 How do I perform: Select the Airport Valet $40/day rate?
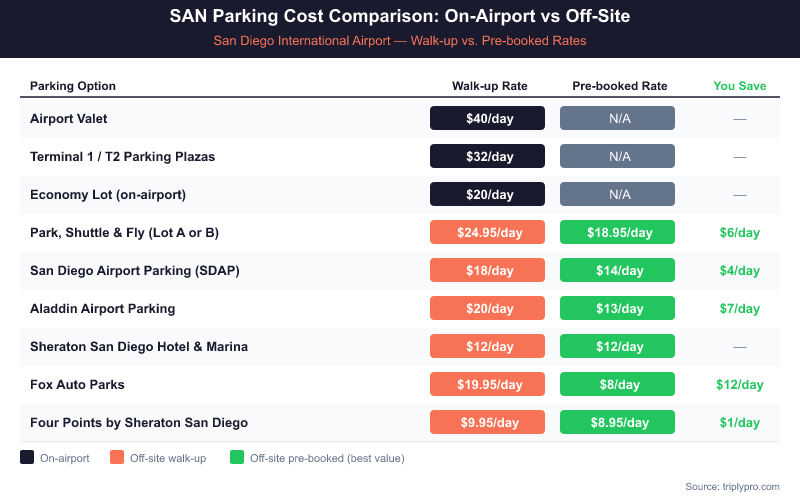[x=487, y=118]
